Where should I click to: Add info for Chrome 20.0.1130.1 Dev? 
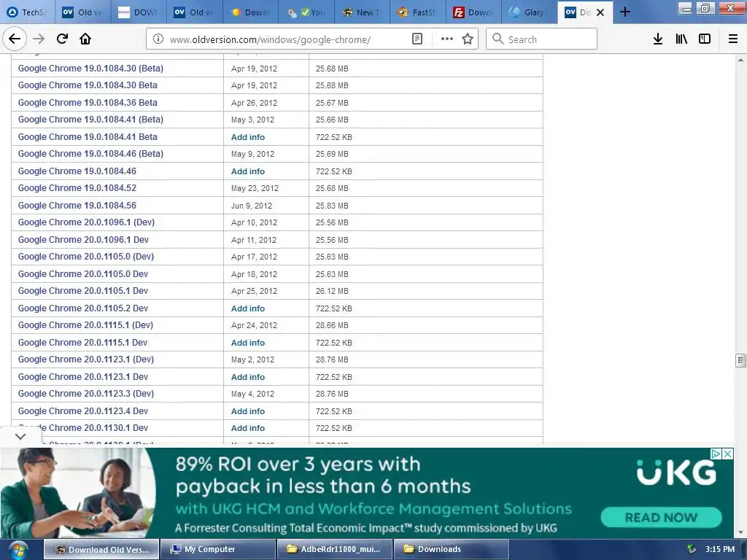248,428
